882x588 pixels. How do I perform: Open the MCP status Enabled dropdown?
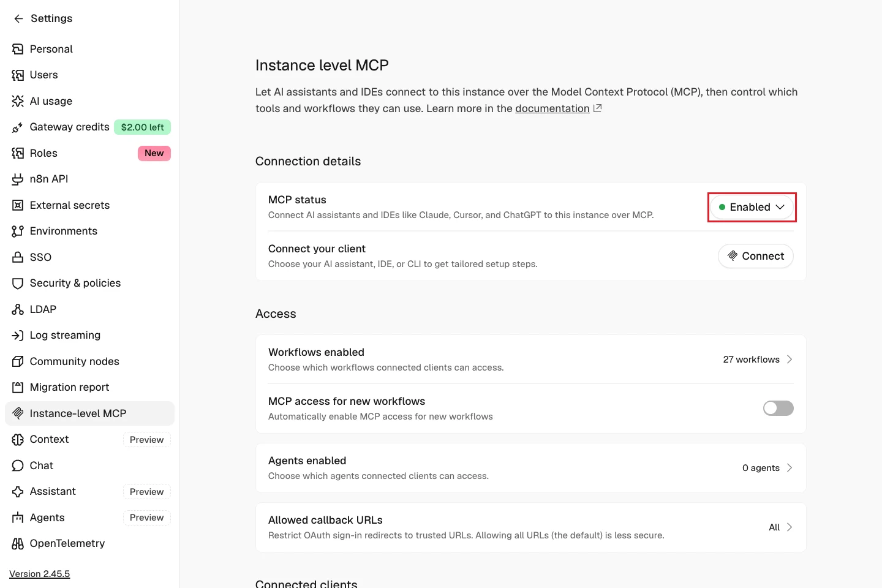tap(752, 207)
